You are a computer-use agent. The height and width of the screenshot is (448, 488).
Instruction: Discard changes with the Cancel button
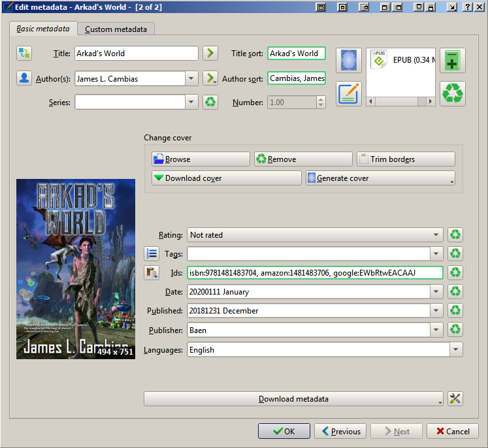pos(453,431)
